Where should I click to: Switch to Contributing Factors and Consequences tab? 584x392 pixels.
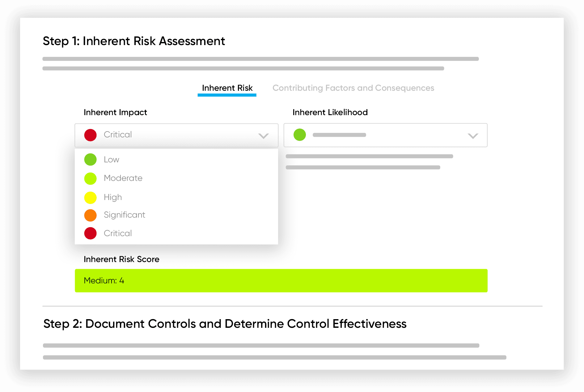tap(353, 88)
